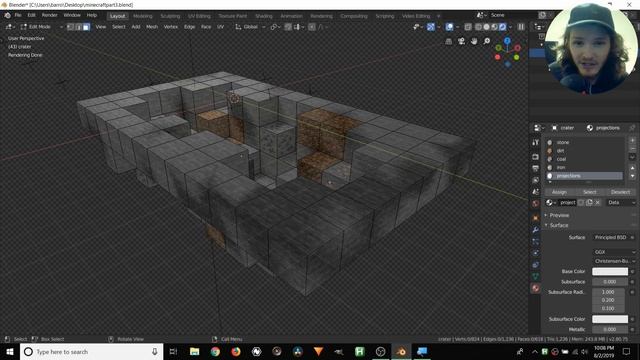This screenshot has height=360, width=640.
Task: Toggle fake user on project material
Action: (x=581, y=202)
